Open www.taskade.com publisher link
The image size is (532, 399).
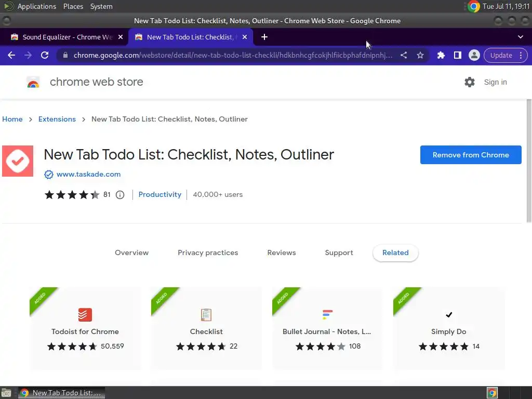(x=88, y=174)
